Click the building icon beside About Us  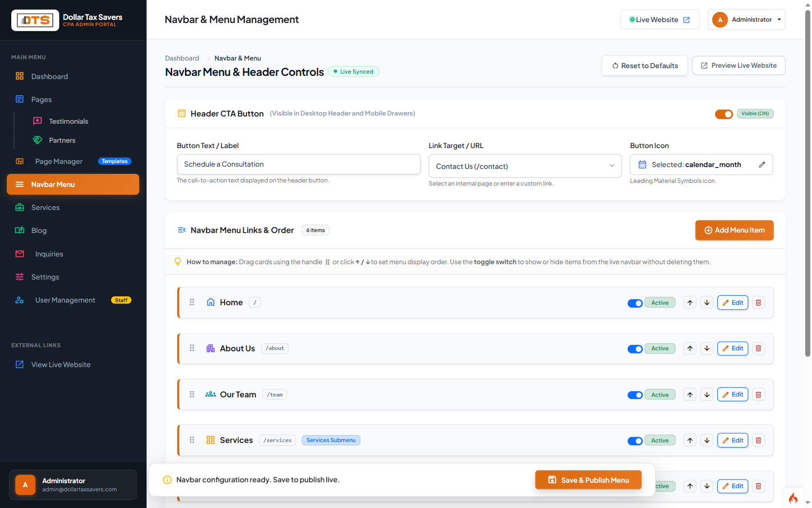click(x=211, y=348)
